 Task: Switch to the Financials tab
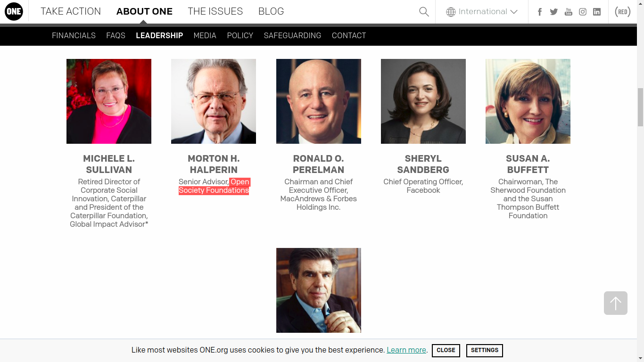74,35
